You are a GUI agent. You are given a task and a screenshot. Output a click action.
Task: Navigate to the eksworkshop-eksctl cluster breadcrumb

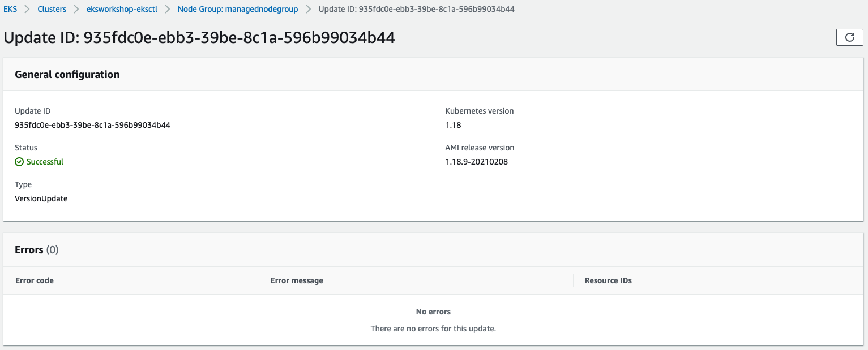tap(122, 10)
